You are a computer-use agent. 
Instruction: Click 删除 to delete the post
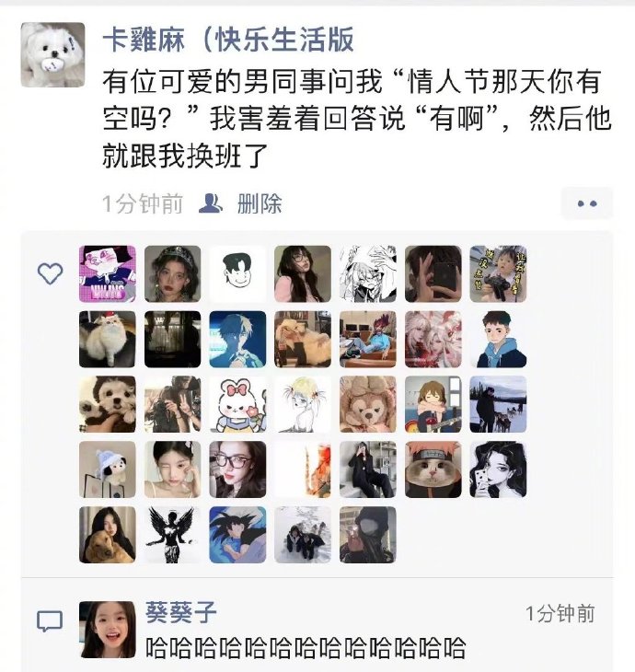tap(260, 203)
